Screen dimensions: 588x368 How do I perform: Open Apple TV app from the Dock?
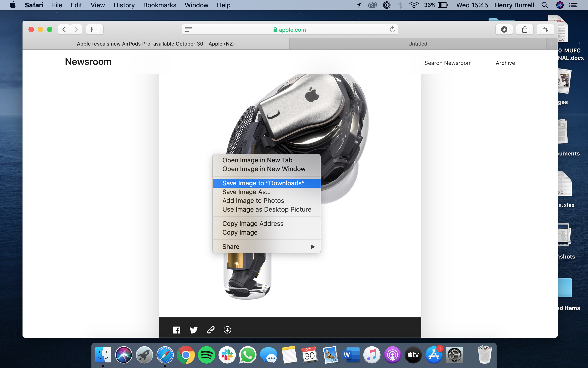(413, 355)
